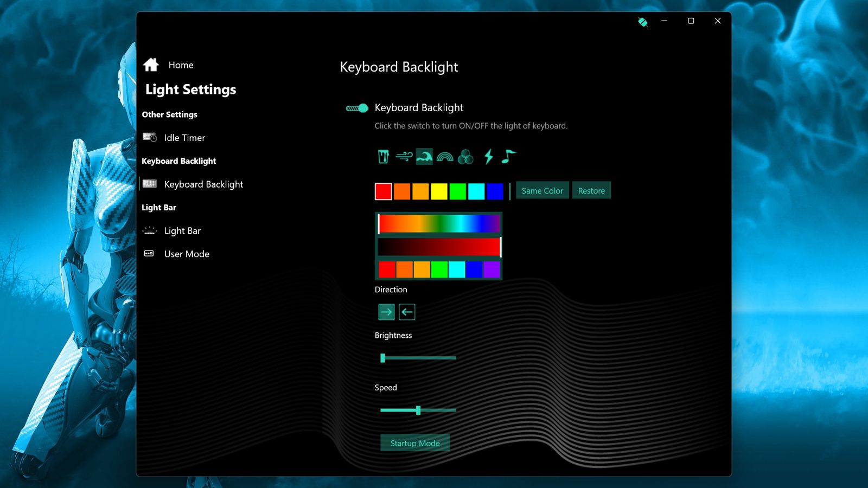Select the yellow zone color swatch
Screen dimensions: 868x488
click(439, 191)
